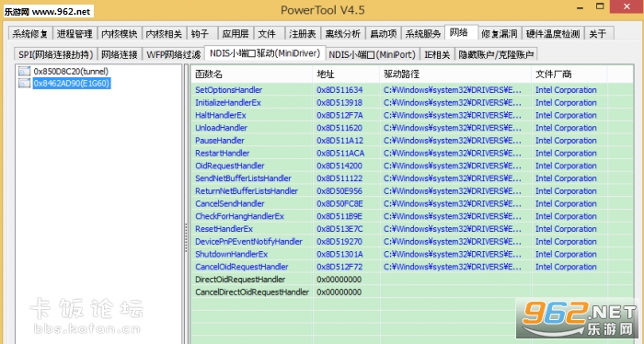Open the 内核模块 tab
The height and width of the screenshot is (344, 644).
pyautogui.click(x=120, y=34)
